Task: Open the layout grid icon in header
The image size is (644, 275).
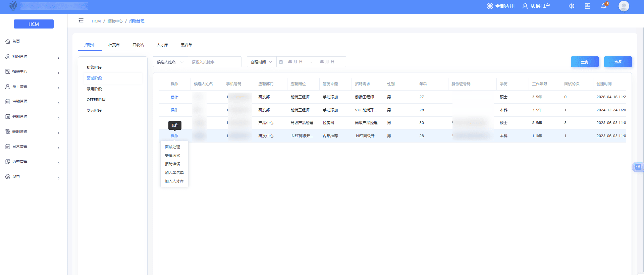Action: 588,6
